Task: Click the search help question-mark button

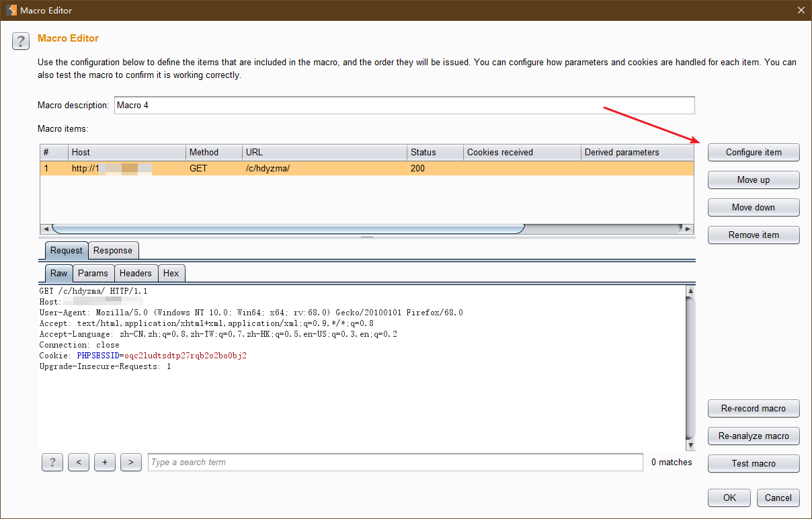Action: (x=52, y=463)
